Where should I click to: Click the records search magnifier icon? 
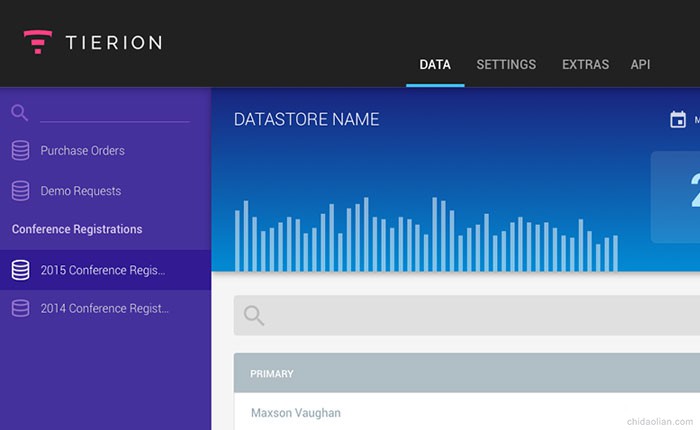(254, 315)
